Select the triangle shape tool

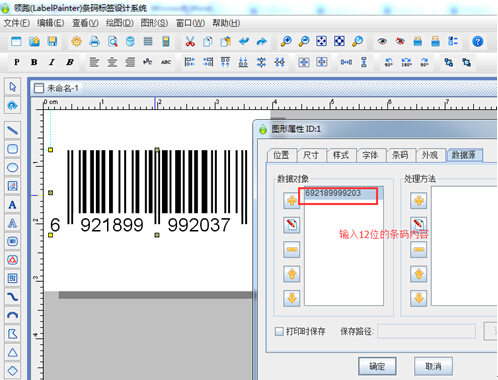coord(13,352)
